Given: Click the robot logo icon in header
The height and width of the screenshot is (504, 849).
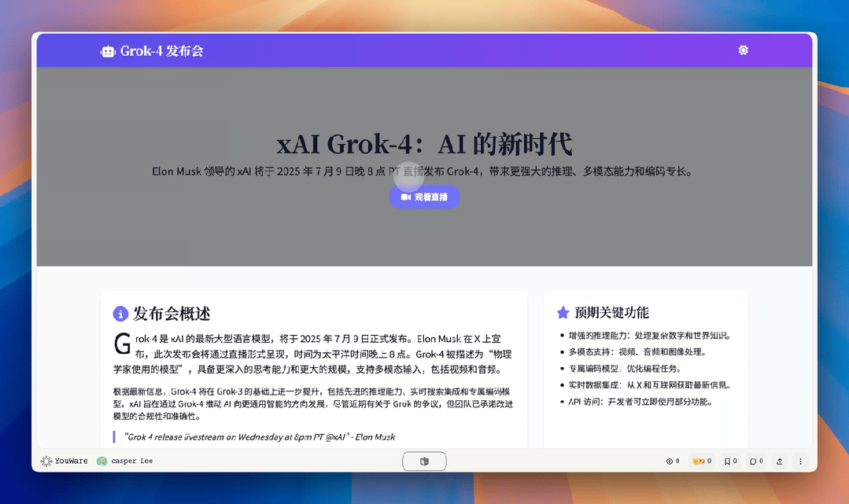Looking at the screenshot, I should click(108, 51).
